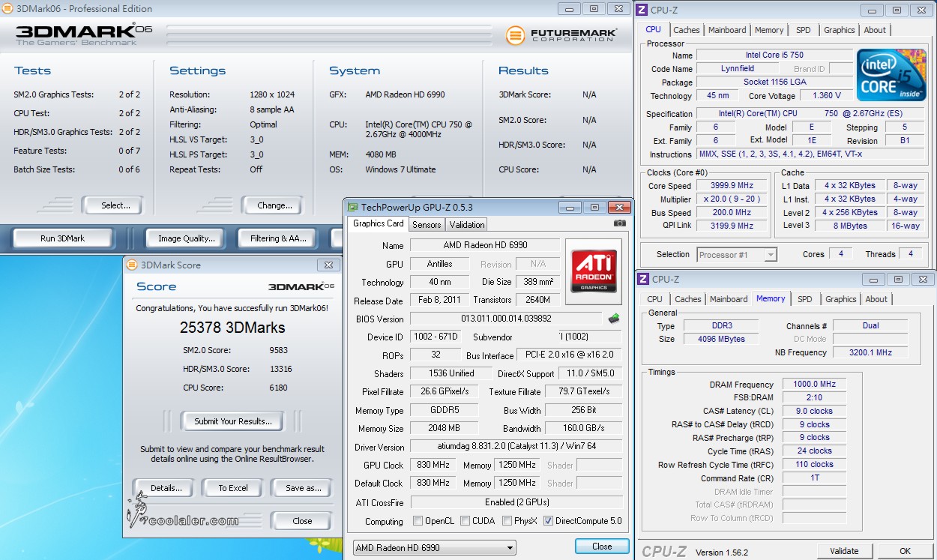This screenshot has width=937, height=560.
Task: Open Graphics tab in lower CPU-Z window
Action: tap(840, 299)
